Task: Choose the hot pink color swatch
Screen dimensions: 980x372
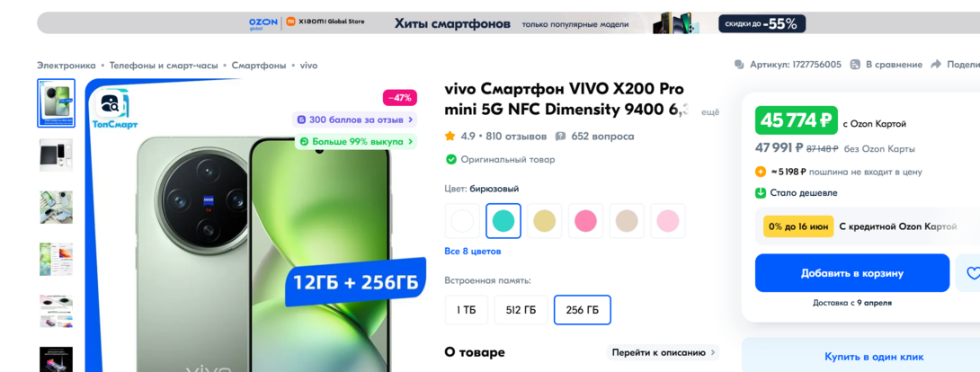Action: coord(585,221)
